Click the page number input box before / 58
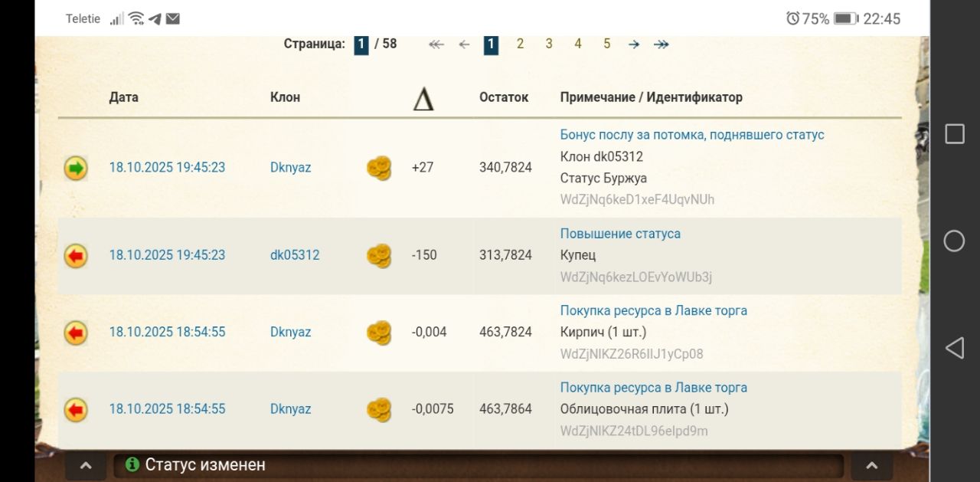This screenshot has width=980, height=482. click(x=361, y=44)
